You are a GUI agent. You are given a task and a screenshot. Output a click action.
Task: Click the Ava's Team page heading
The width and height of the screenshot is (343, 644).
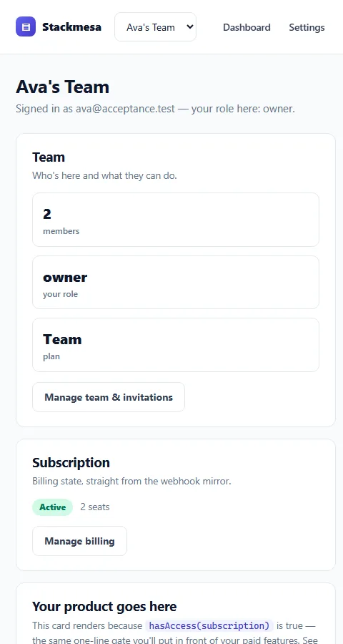pos(62,87)
